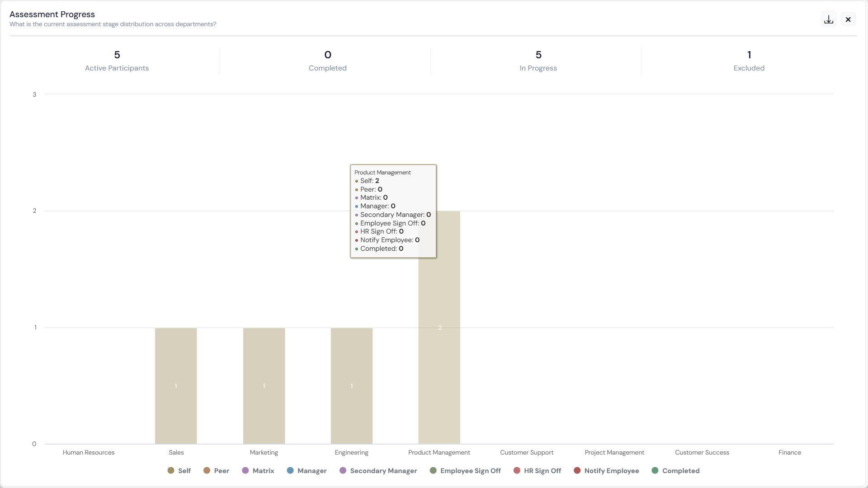Viewport: 868px width, 488px height.
Task: Click the Customer Success axis label
Action: [x=702, y=453]
